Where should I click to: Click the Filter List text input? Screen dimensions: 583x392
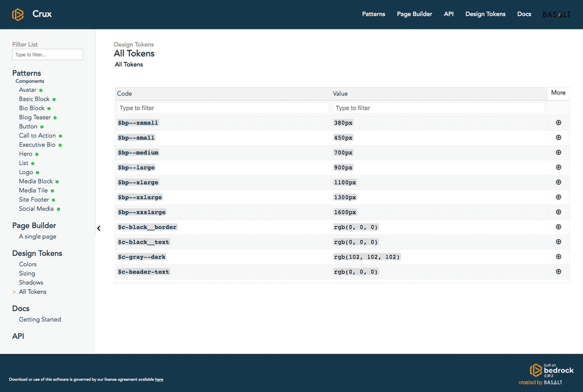pyautogui.click(x=47, y=54)
